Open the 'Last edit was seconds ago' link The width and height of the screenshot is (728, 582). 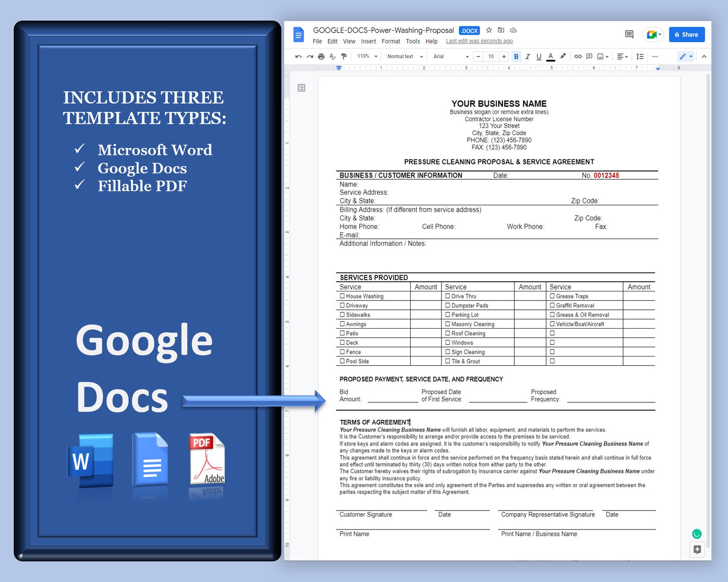pos(479,41)
